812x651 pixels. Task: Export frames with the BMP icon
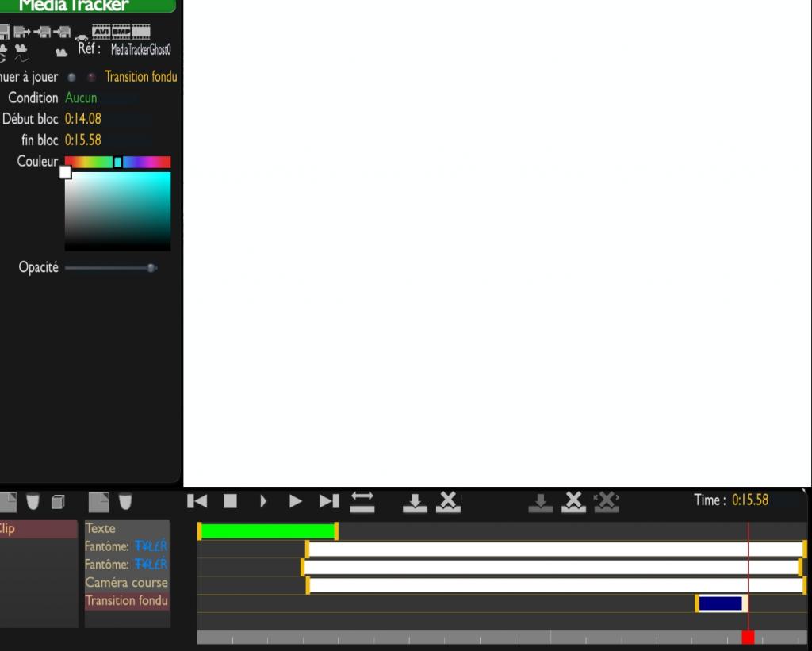click(121, 32)
